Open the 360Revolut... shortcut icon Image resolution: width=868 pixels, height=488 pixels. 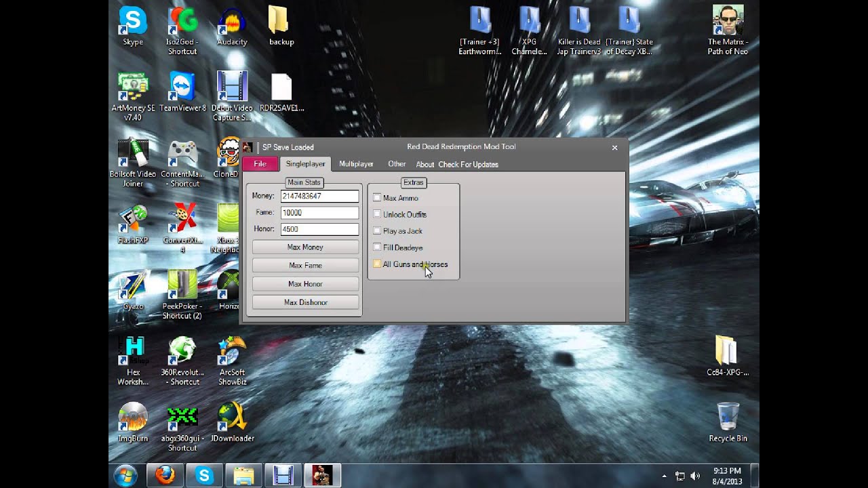click(182, 361)
